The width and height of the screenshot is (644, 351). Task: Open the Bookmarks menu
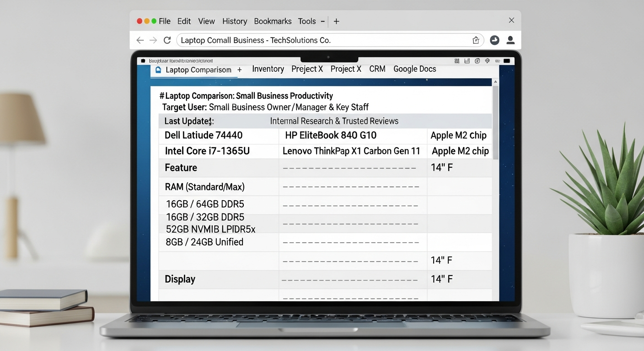point(273,21)
